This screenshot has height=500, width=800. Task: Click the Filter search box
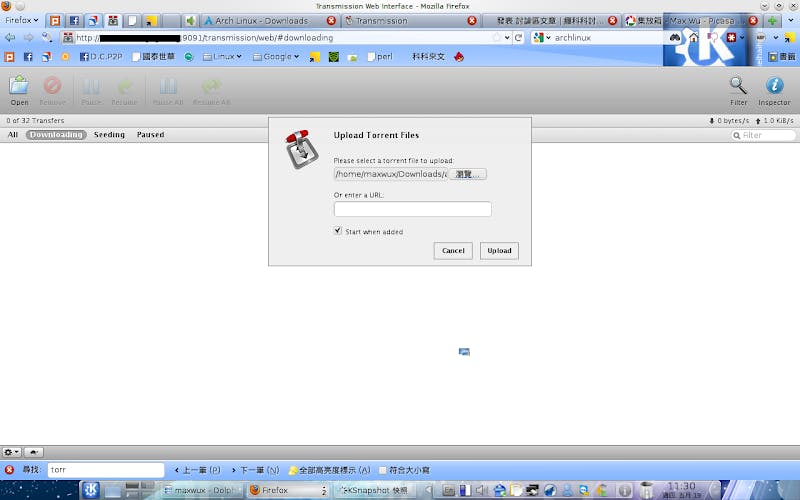[763, 135]
